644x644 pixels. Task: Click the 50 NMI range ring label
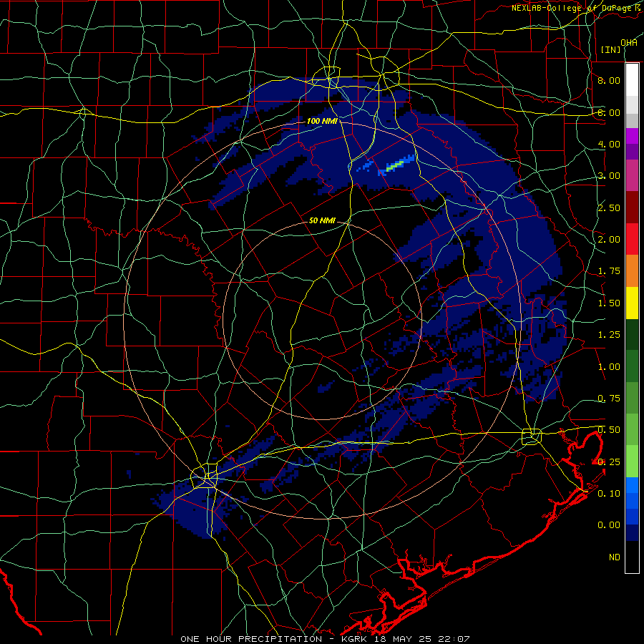click(322, 220)
